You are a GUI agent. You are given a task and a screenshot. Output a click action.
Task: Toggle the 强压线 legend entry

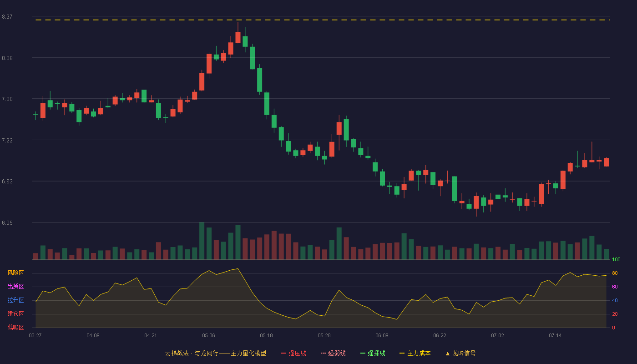point(293,353)
